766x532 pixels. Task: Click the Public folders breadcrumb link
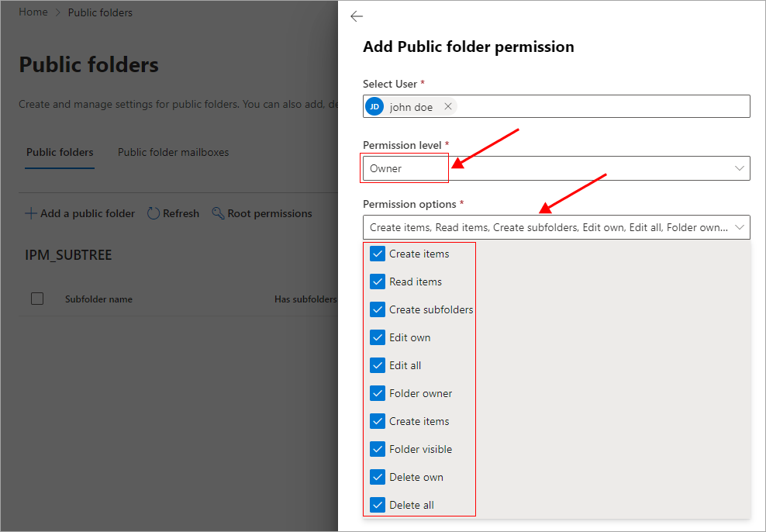(x=100, y=12)
